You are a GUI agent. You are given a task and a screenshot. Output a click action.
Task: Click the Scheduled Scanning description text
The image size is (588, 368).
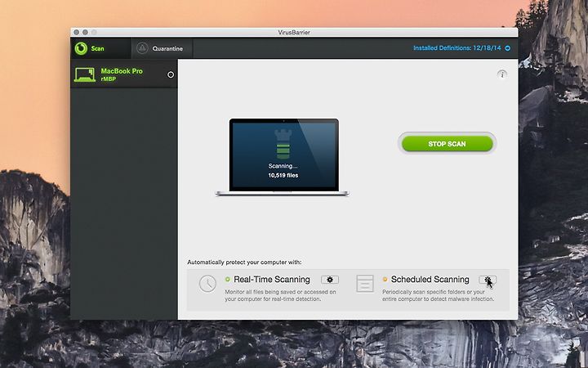[x=438, y=295]
